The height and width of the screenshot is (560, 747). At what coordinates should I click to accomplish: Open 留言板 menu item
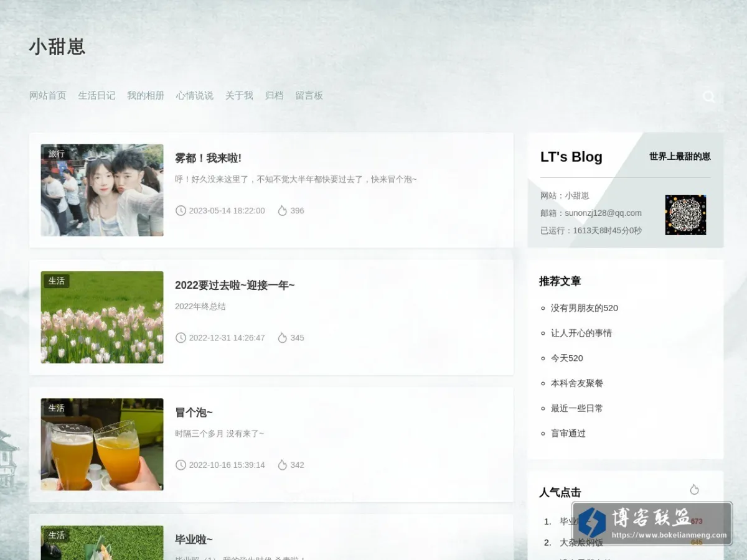coord(309,95)
